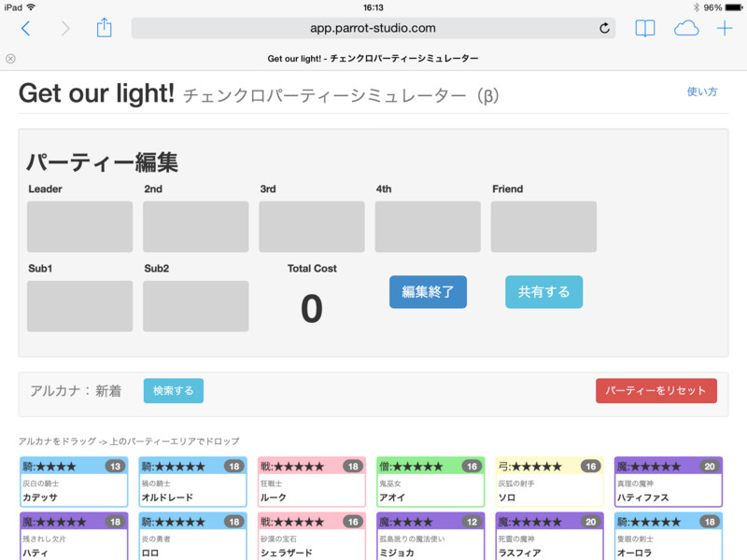Open iCloud tabs cloud icon

(686, 29)
